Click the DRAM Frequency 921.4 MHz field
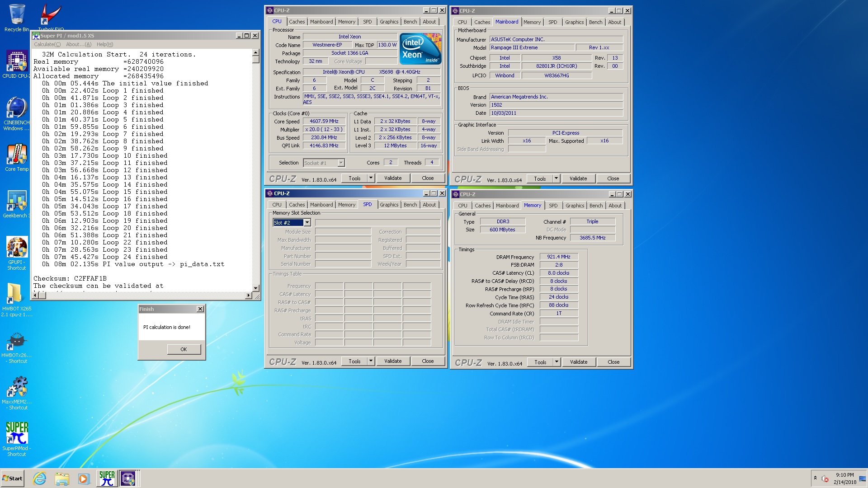Viewport: 868px width, 488px height. pyautogui.click(x=559, y=257)
